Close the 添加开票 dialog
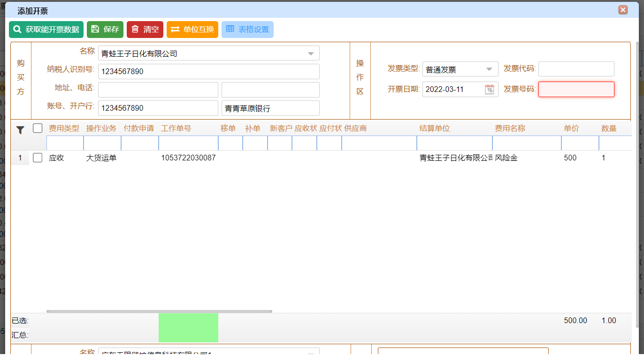644x355 pixels. click(x=623, y=10)
